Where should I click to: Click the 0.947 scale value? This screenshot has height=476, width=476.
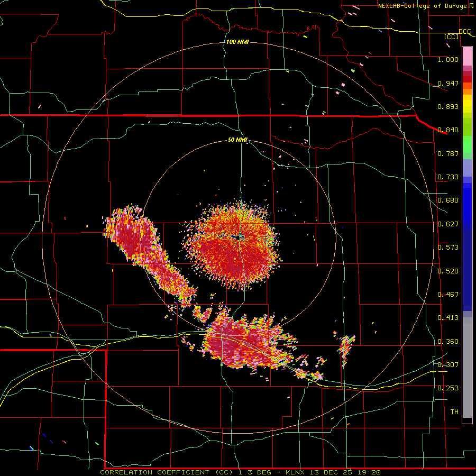[x=448, y=83]
